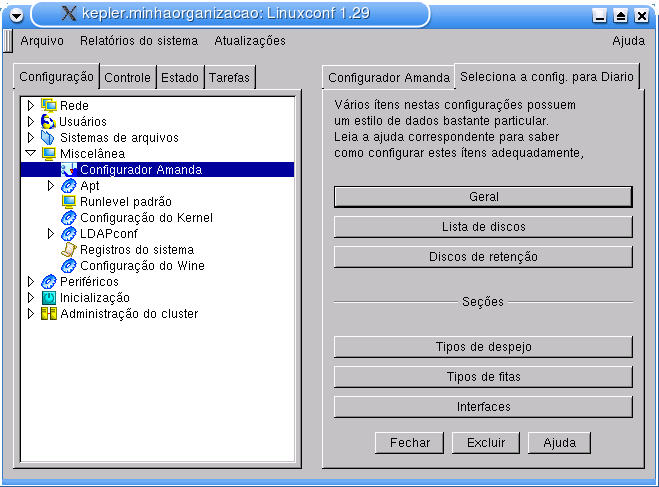Switch to the Tarefas tab
659x487 pixels.
click(x=229, y=78)
